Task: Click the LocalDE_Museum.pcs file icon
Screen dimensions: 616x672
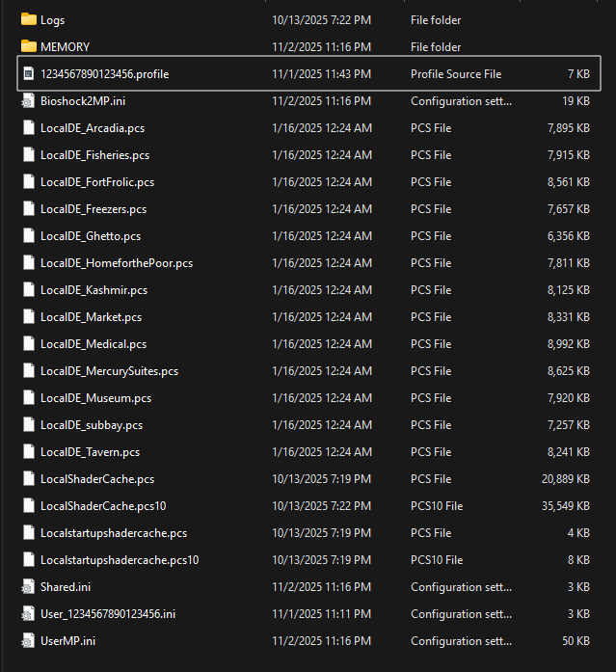Action: (28, 397)
